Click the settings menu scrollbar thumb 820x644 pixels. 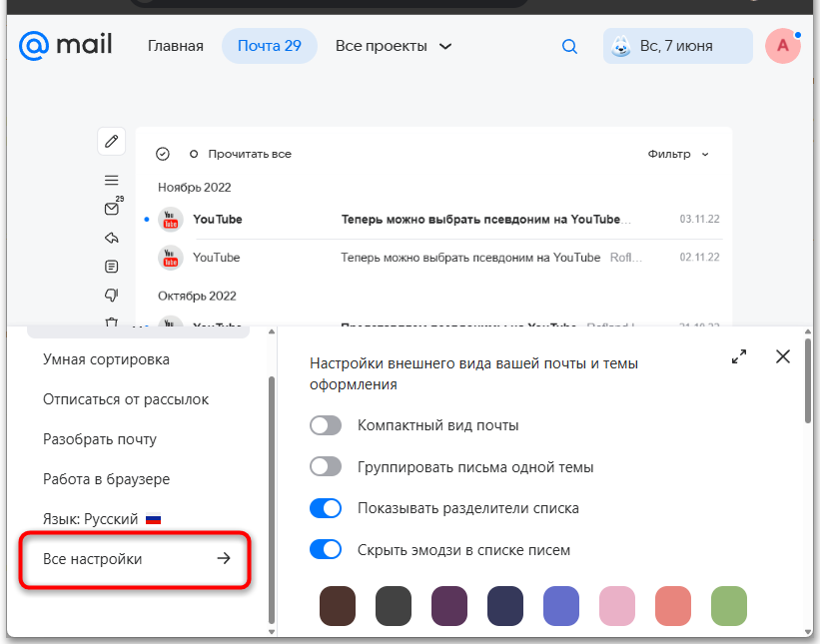coord(272,500)
